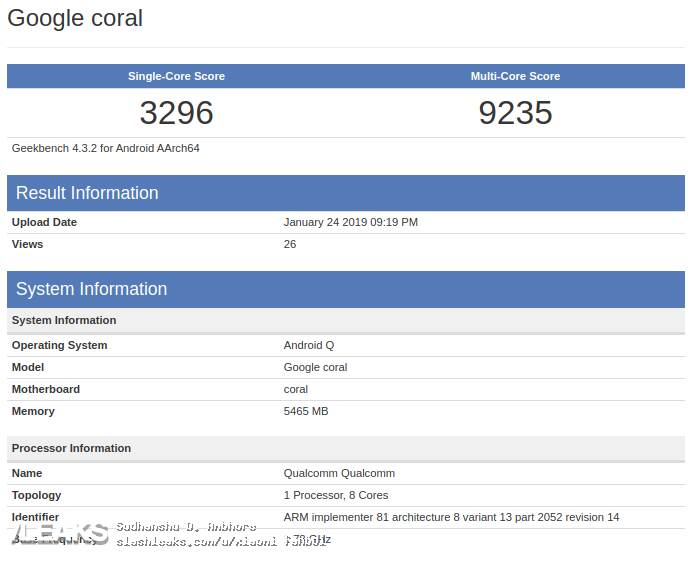Viewport: 693px width, 564px height.
Task: Select the Views label
Action: (27, 244)
